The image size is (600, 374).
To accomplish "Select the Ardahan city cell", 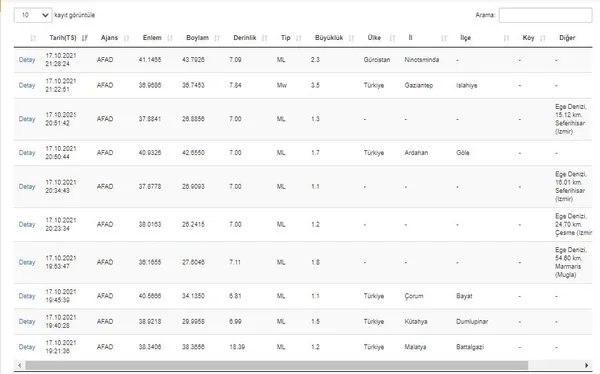I will coord(416,153).
